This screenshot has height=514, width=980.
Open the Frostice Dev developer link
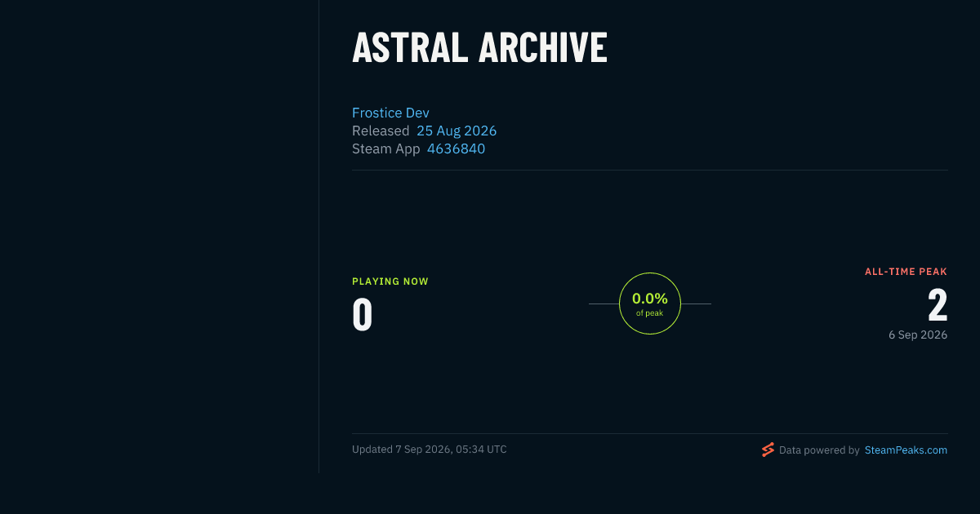[x=390, y=113]
